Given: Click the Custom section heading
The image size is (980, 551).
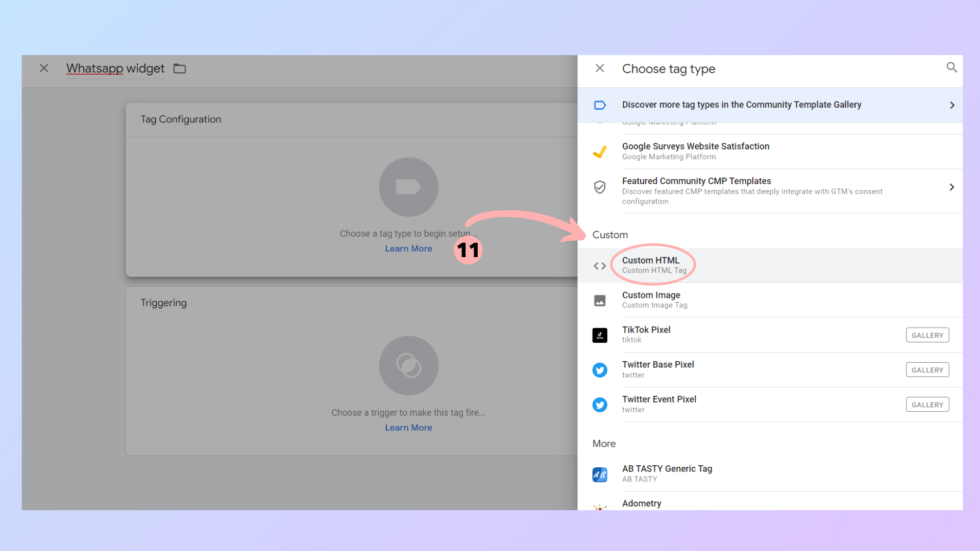Looking at the screenshot, I should (610, 235).
